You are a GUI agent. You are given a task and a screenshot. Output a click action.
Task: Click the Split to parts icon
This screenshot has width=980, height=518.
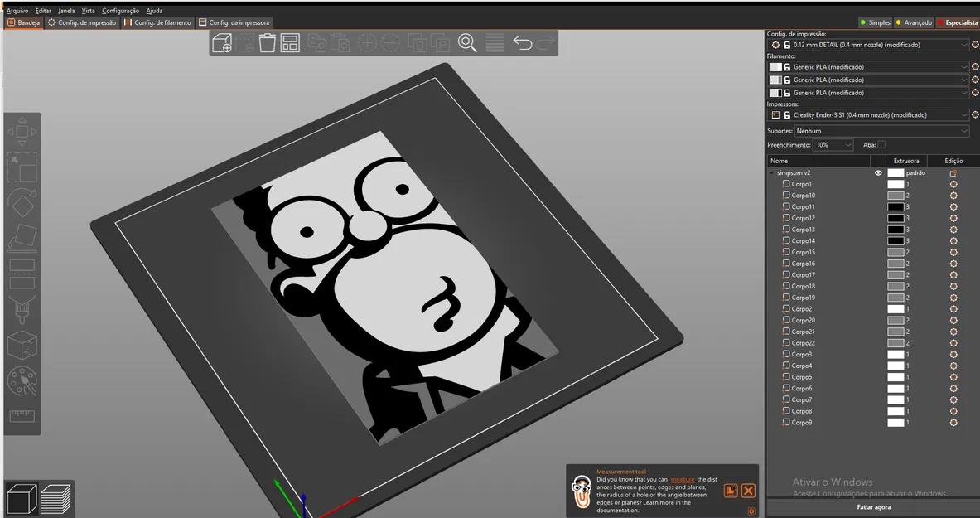(x=440, y=43)
